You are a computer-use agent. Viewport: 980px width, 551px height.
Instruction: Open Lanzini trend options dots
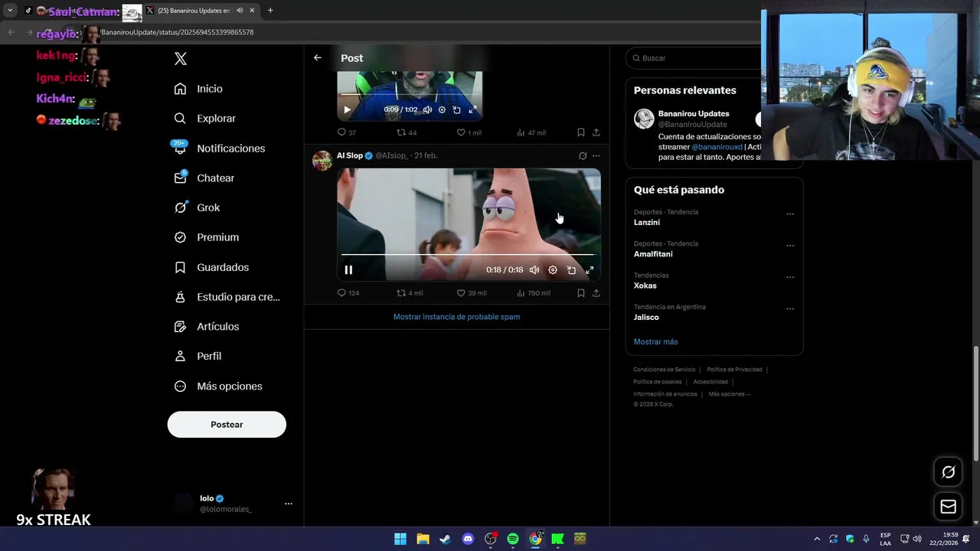tap(790, 214)
